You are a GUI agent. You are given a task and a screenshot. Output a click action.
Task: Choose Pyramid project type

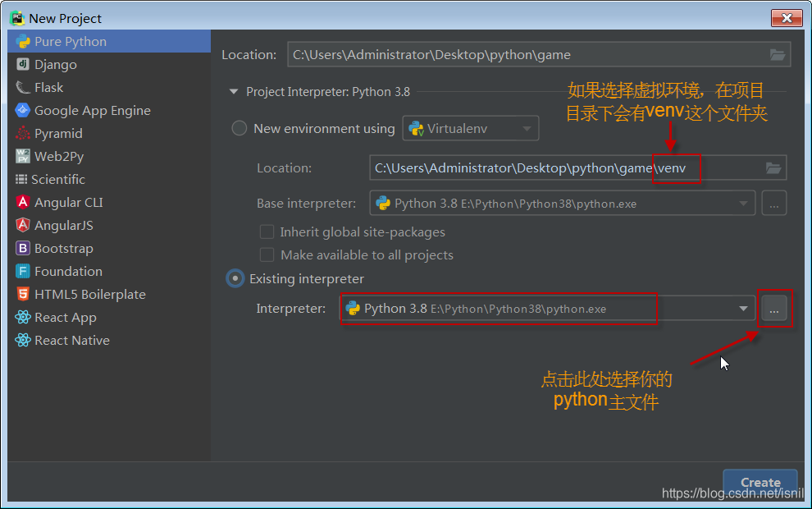point(109,133)
